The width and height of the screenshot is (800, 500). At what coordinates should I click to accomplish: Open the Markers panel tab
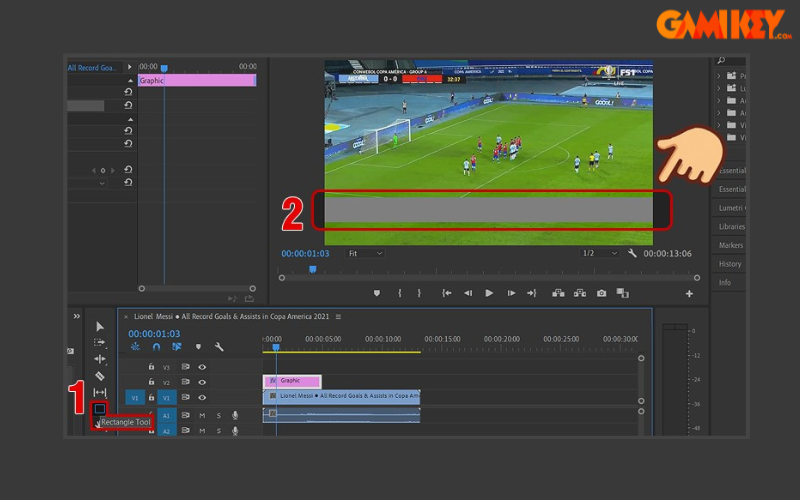731,245
